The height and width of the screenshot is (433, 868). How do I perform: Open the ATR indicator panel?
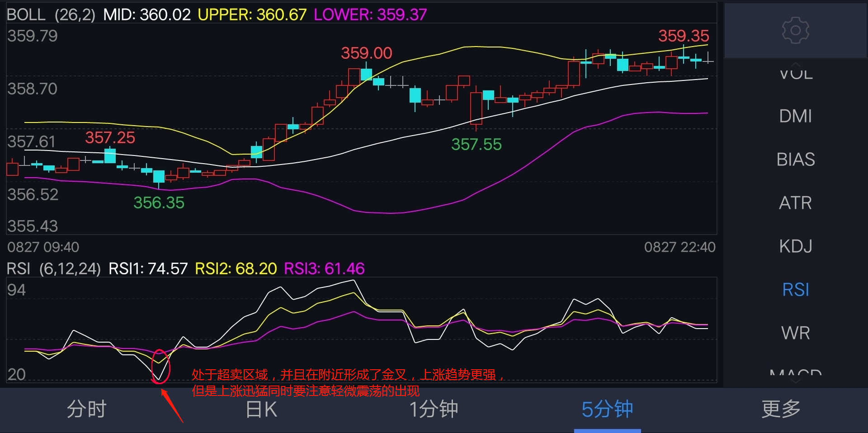795,202
